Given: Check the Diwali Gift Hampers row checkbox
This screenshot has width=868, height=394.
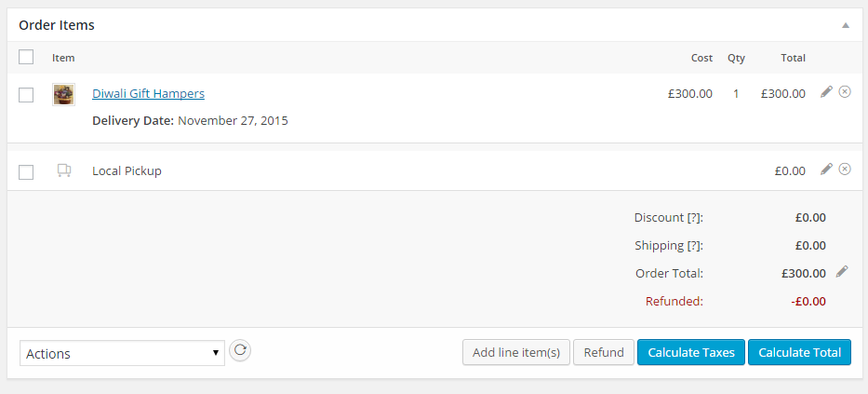Looking at the screenshot, I should [26, 95].
